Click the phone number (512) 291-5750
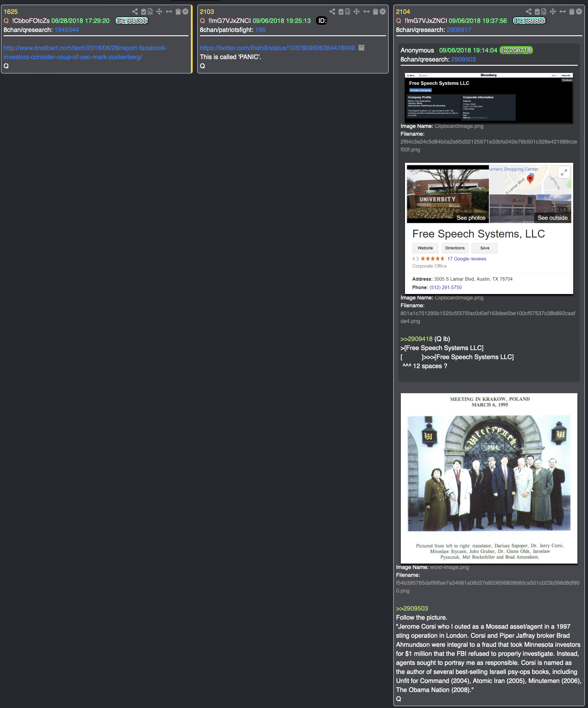 point(445,287)
